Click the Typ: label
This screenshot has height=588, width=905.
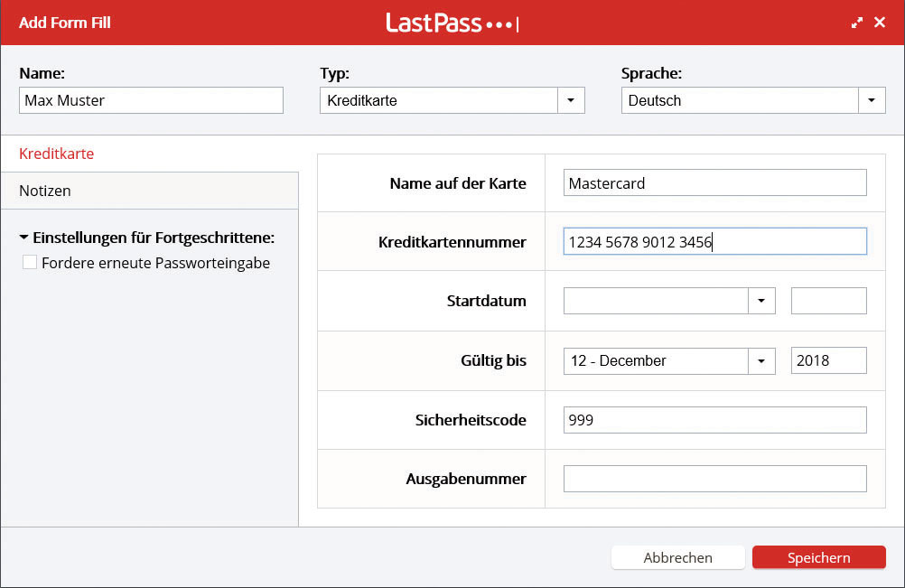click(x=335, y=73)
